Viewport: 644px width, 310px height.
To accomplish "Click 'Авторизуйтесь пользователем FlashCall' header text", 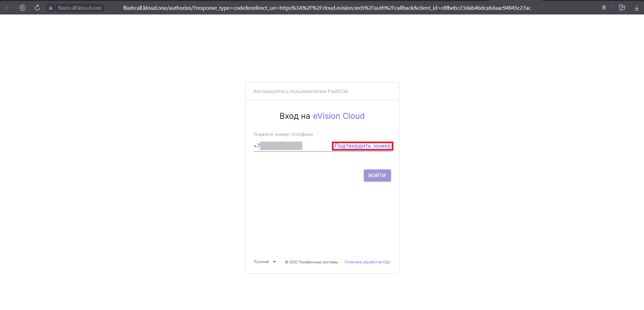I will 301,91.
